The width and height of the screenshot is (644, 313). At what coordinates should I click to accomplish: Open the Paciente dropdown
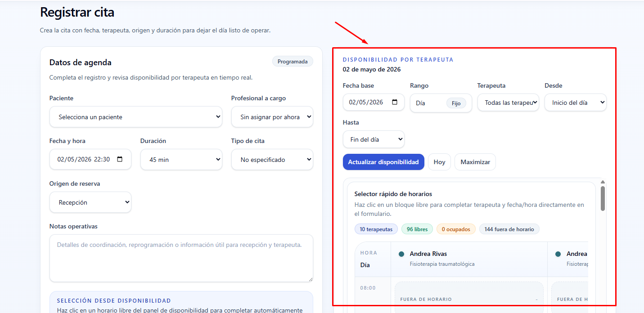point(135,117)
